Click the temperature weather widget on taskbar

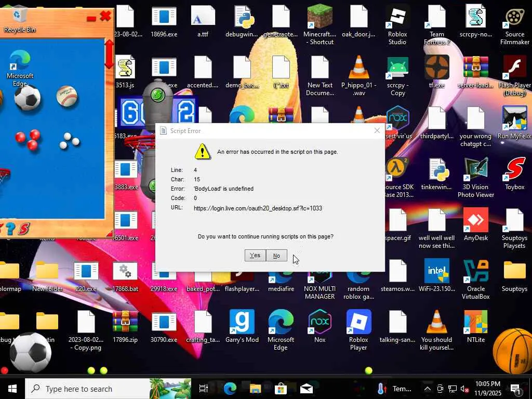pos(395,389)
